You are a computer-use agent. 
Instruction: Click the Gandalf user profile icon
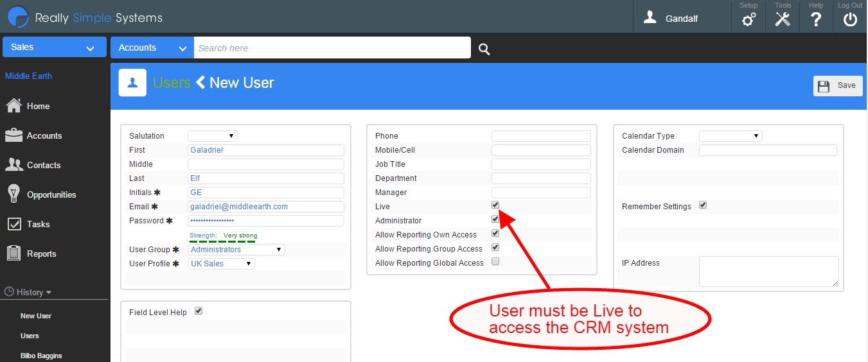[x=650, y=17]
